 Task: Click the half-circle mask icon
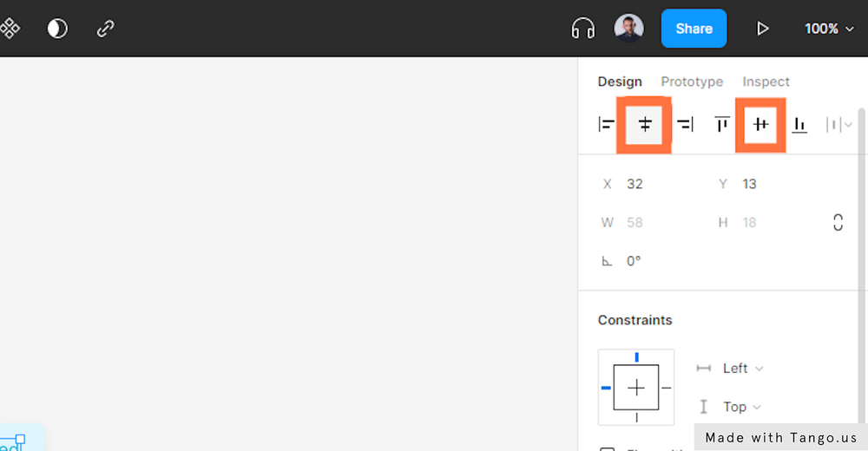coord(57,29)
